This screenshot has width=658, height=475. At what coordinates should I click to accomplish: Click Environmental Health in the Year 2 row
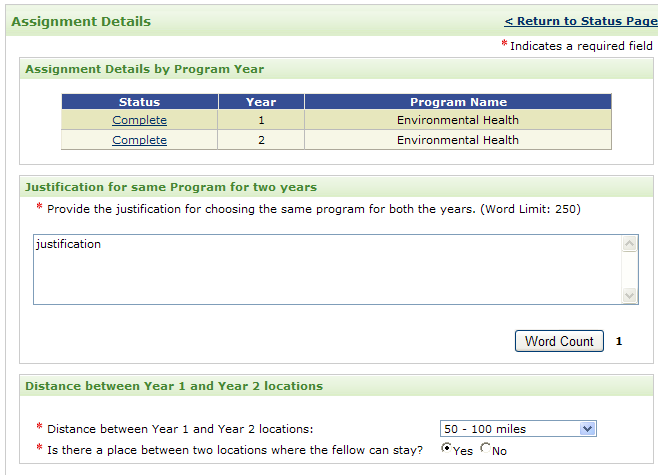tap(458, 140)
